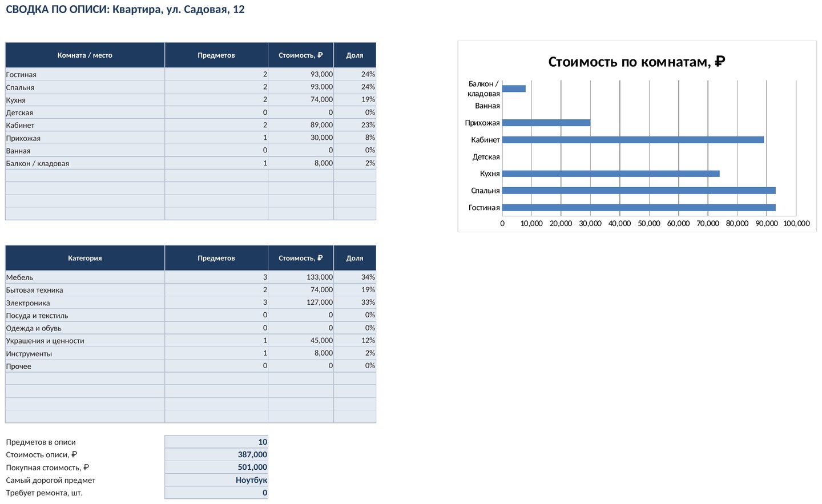
Task: Select the Кухня cost cell showing 74,000
Action: [301, 99]
